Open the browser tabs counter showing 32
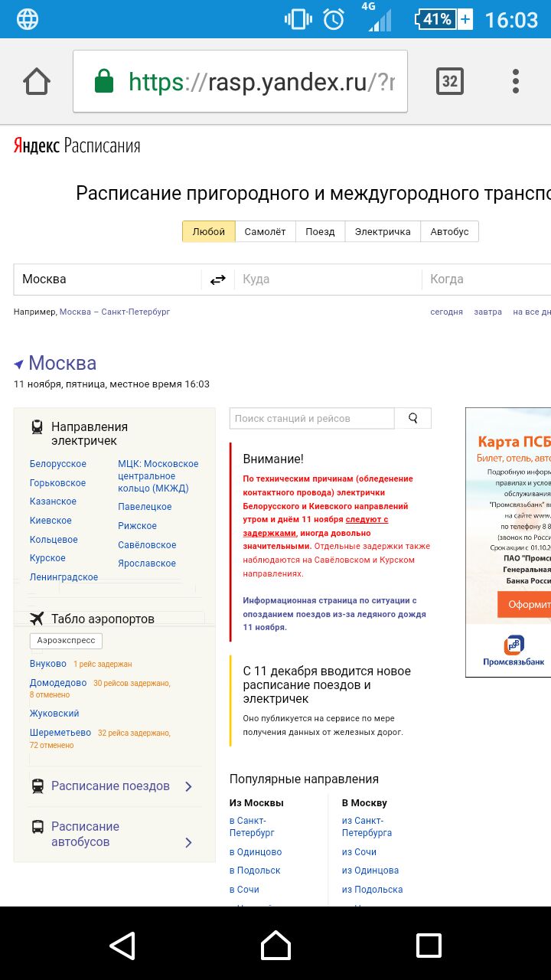 [x=450, y=81]
